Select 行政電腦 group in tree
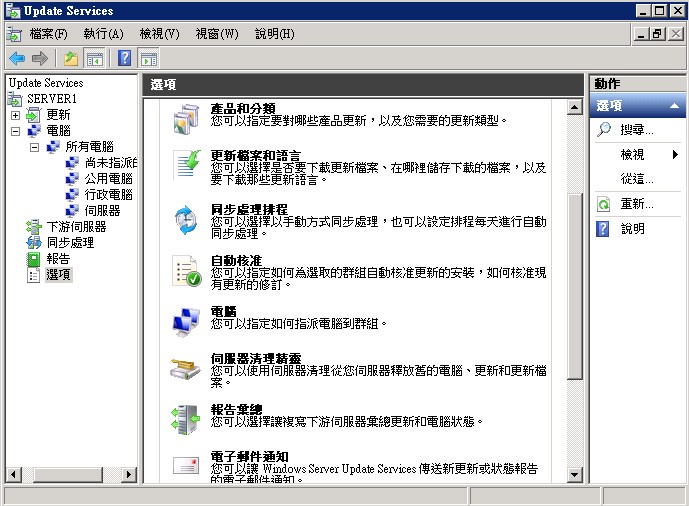689x506 pixels. click(109, 195)
